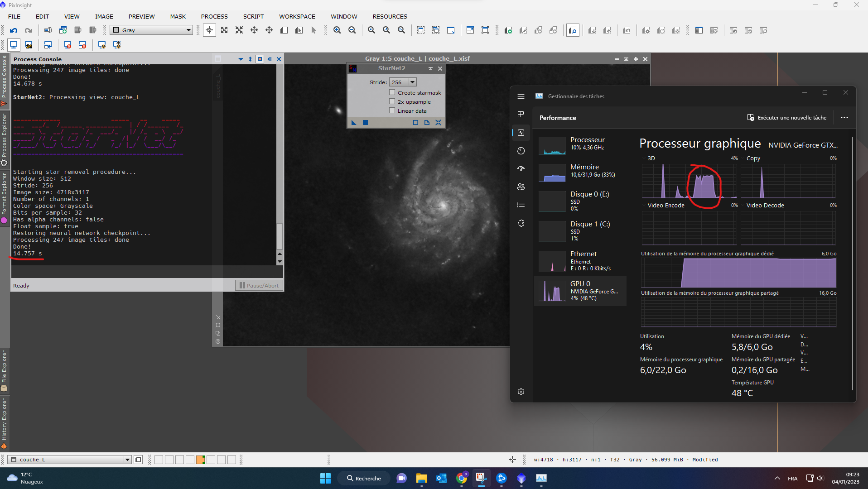The height and width of the screenshot is (489, 868).
Task: Enable the Create starmask checkbox
Action: click(392, 92)
